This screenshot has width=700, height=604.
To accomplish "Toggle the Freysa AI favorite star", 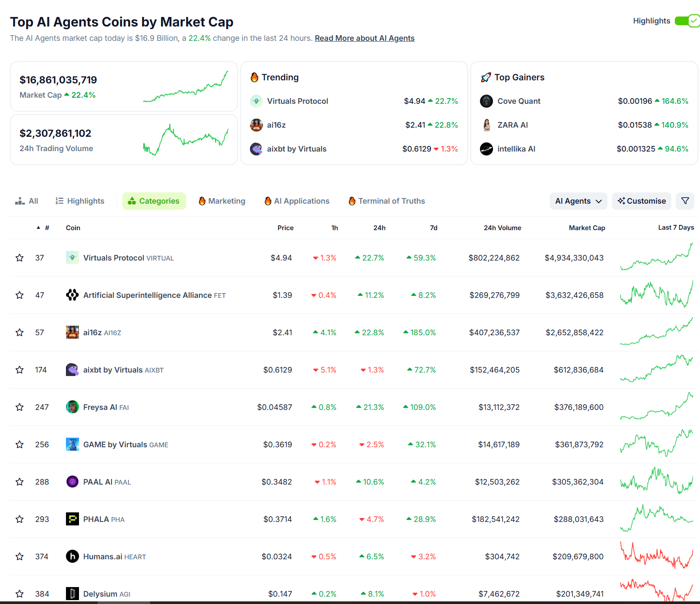I will (20, 407).
